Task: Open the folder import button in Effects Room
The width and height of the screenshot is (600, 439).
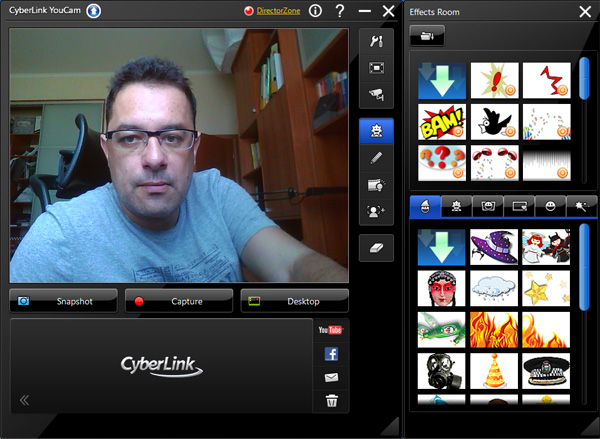Action: (x=427, y=36)
